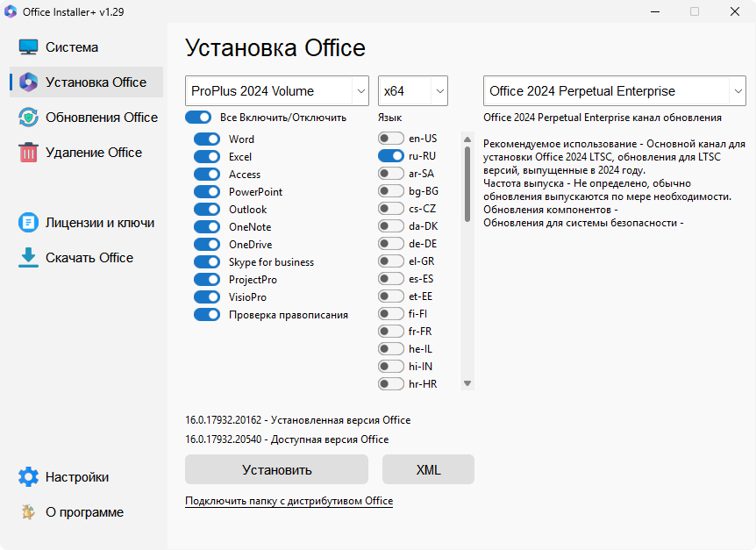Toggle Все Включить/Отключить switch
Viewport: 756px width, 550px height.
[x=198, y=118]
